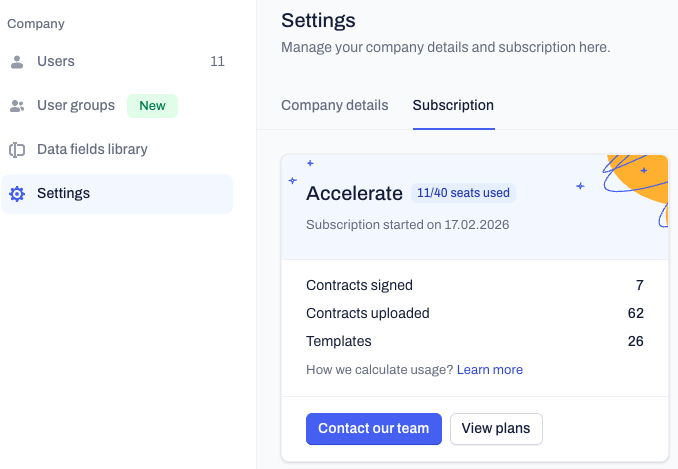This screenshot has width=678, height=469.
Task: Select the green New badge
Action: tap(152, 106)
